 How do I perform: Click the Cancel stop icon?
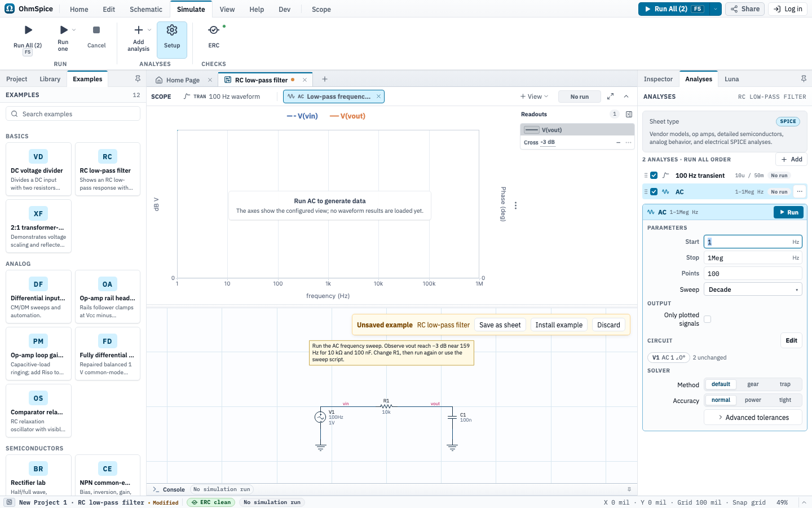(96, 30)
